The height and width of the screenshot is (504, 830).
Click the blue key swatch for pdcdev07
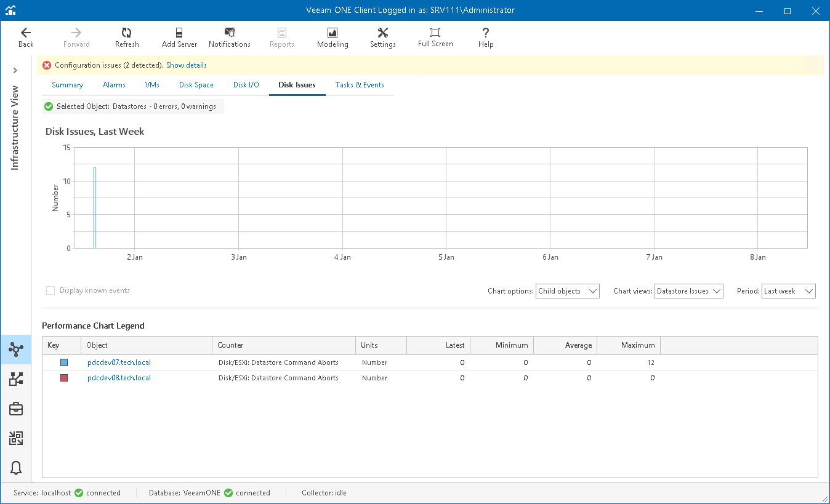[x=63, y=362]
